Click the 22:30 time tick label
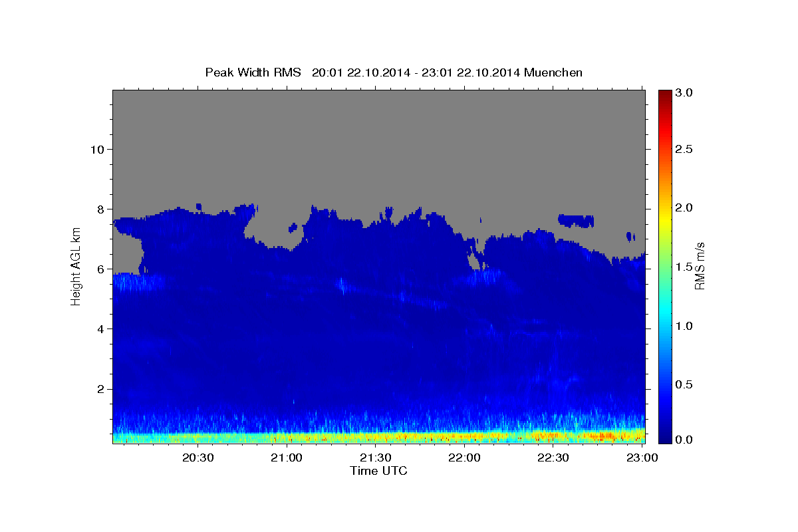Viewport: 798px width, 532px height. pos(553,458)
